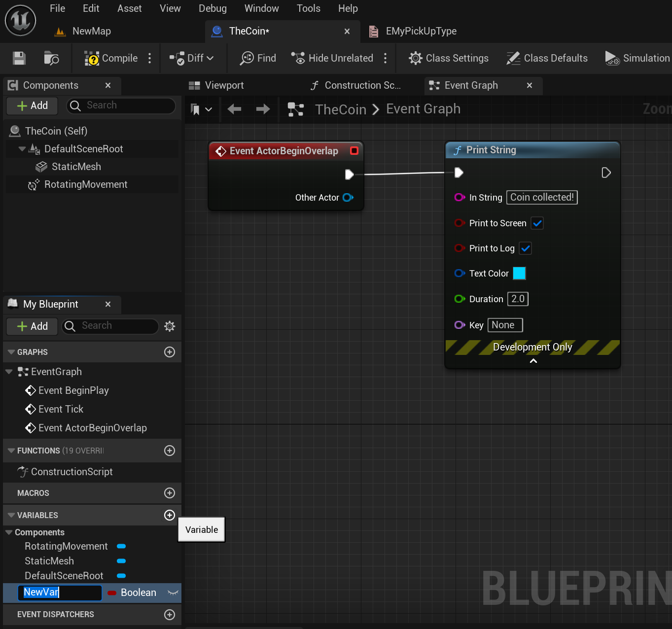Add a new component
Image resolution: width=672 pixels, height=629 pixels.
(32, 105)
